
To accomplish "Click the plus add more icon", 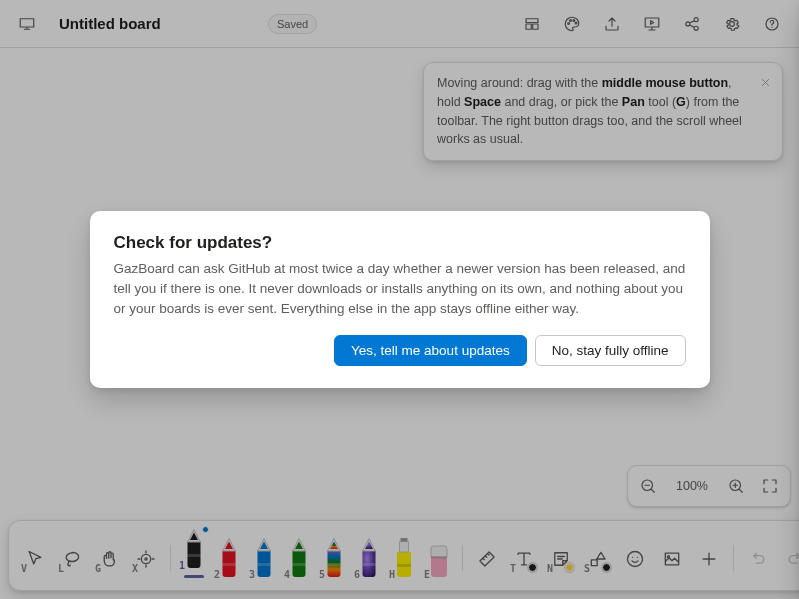I will [709, 559].
